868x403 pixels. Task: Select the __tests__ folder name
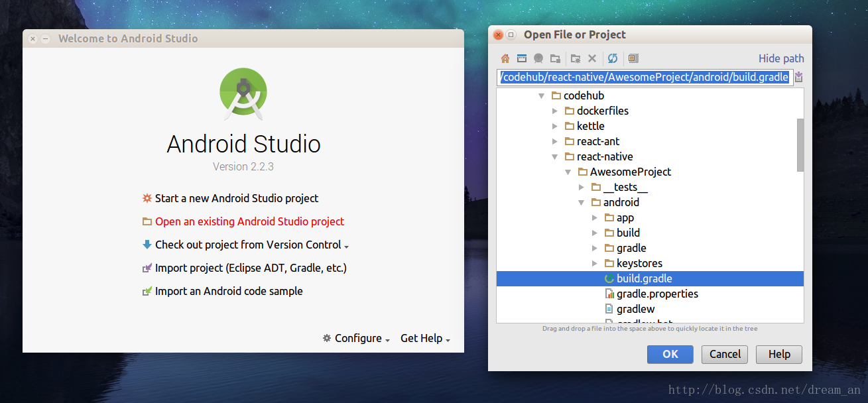click(x=625, y=188)
